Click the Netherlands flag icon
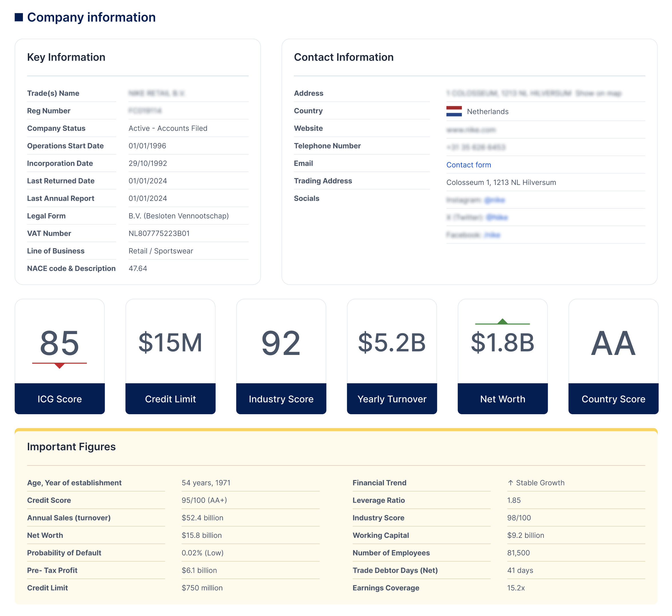The width and height of the screenshot is (672, 616). (x=454, y=111)
